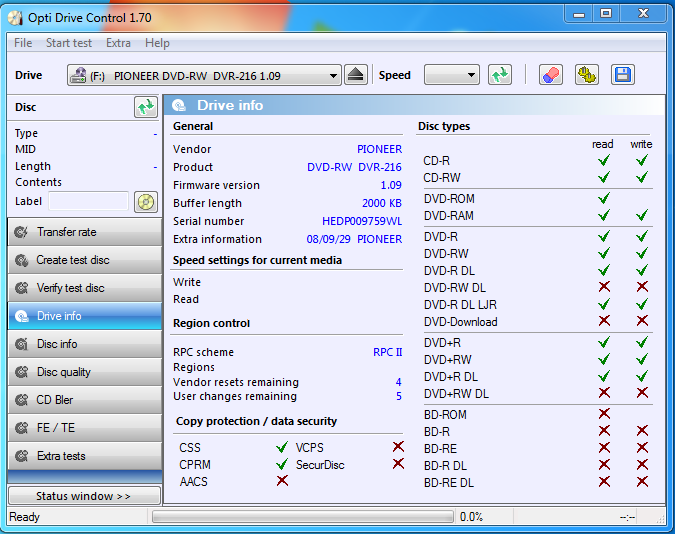Viewport: 675px width, 534px height.
Task: Click the SecurDisc red cross mark
Action: [398, 464]
